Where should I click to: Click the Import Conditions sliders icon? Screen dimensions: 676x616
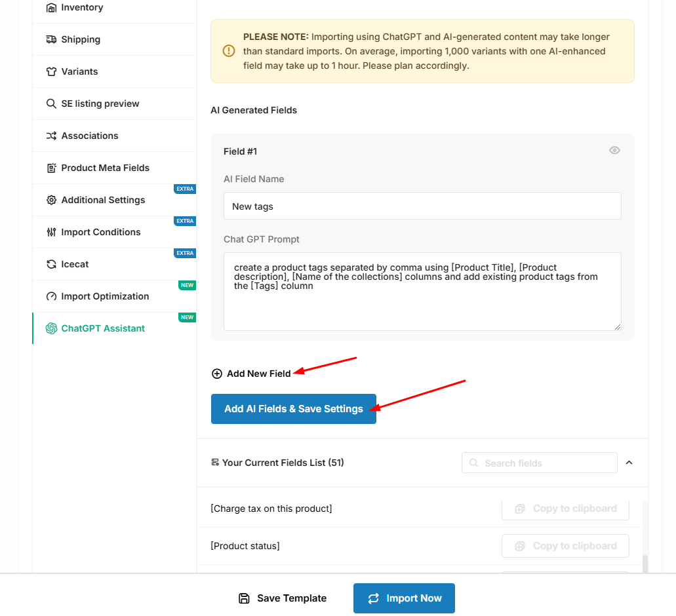[x=51, y=232]
